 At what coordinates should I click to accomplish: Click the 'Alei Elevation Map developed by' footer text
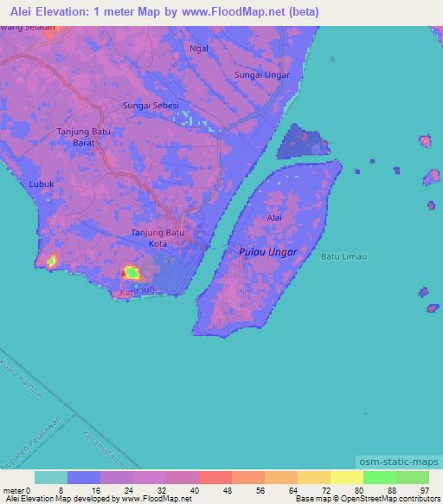(x=62, y=499)
